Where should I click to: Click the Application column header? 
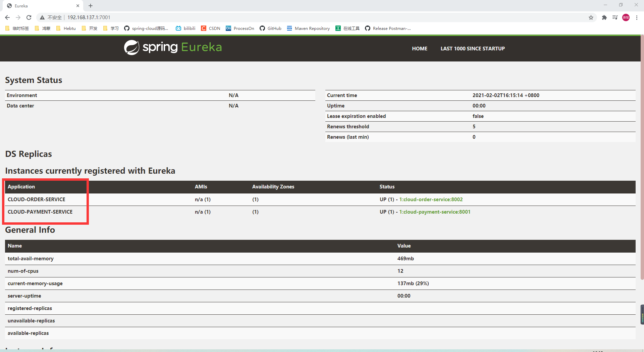tap(21, 187)
